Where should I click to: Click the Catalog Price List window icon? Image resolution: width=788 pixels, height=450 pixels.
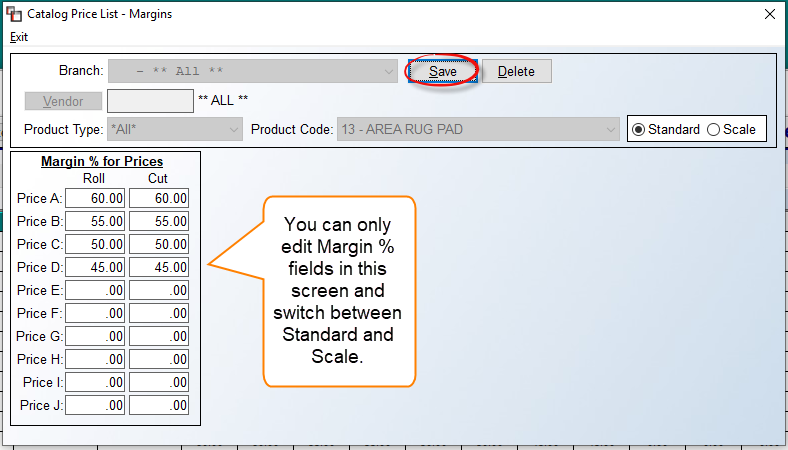pos(14,14)
